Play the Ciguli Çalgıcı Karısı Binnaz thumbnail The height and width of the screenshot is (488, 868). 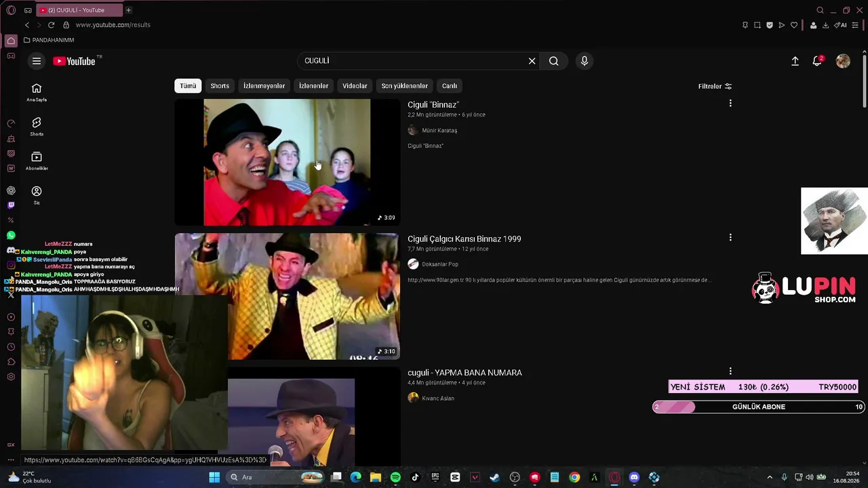pos(287,297)
